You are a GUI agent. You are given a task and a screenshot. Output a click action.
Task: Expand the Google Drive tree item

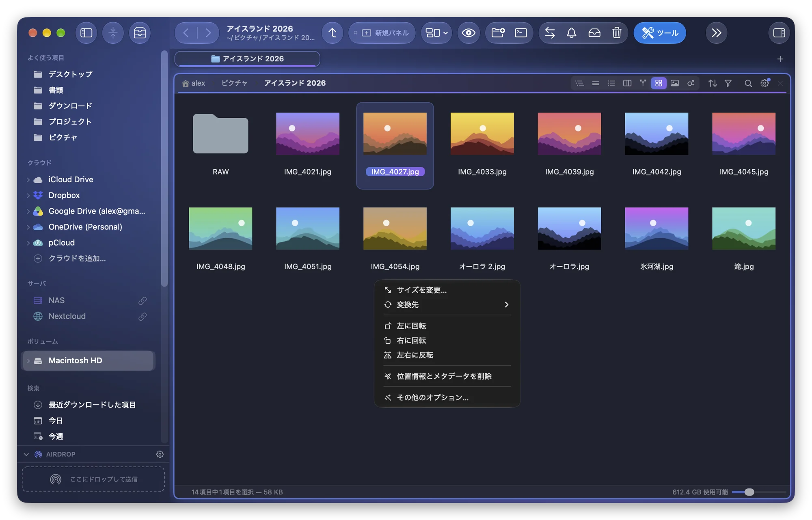coord(28,211)
